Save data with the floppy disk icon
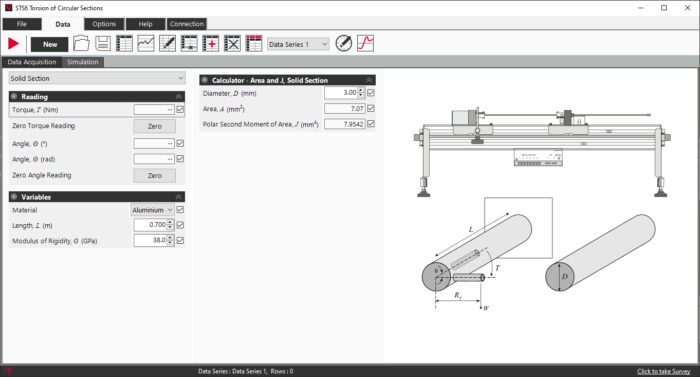700x377 pixels. click(103, 44)
